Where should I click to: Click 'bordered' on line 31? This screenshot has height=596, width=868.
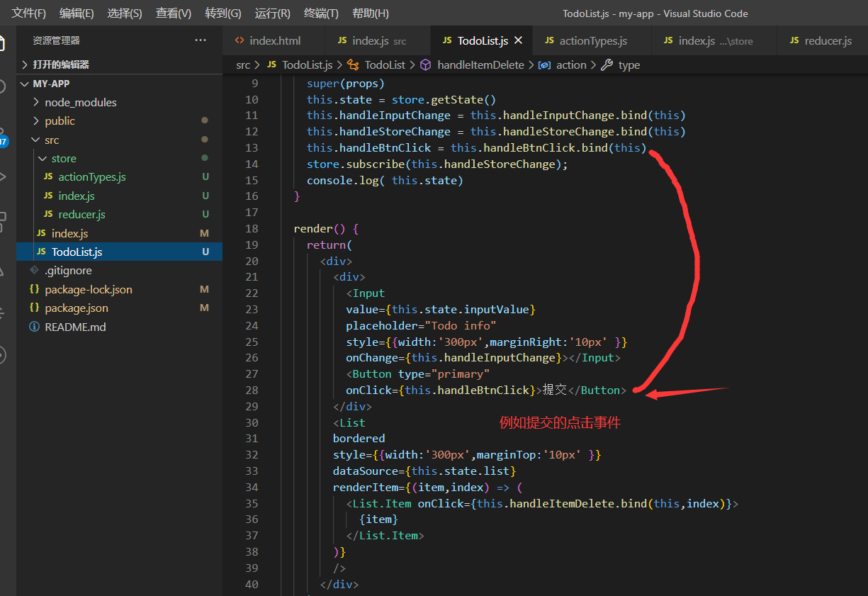pos(359,439)
